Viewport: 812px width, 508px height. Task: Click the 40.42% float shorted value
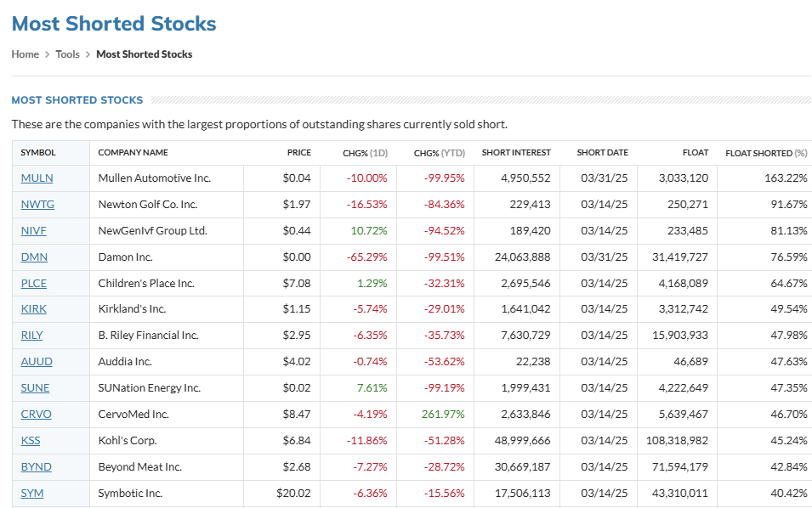[789, 494]
